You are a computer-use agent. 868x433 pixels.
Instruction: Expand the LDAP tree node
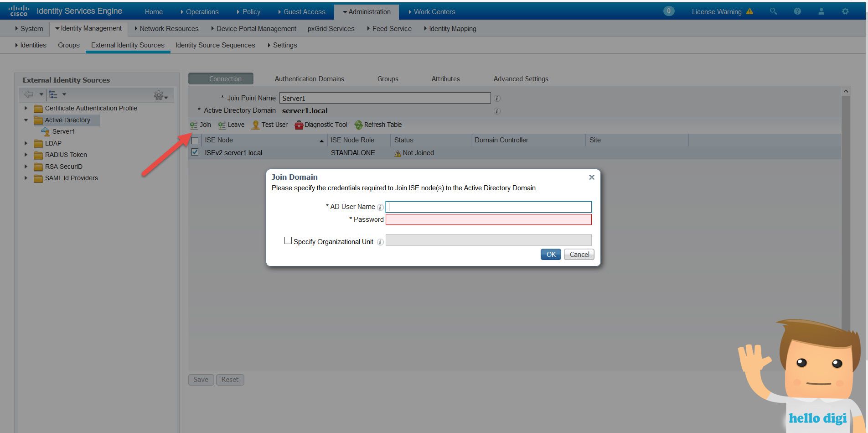click(26, 143)
